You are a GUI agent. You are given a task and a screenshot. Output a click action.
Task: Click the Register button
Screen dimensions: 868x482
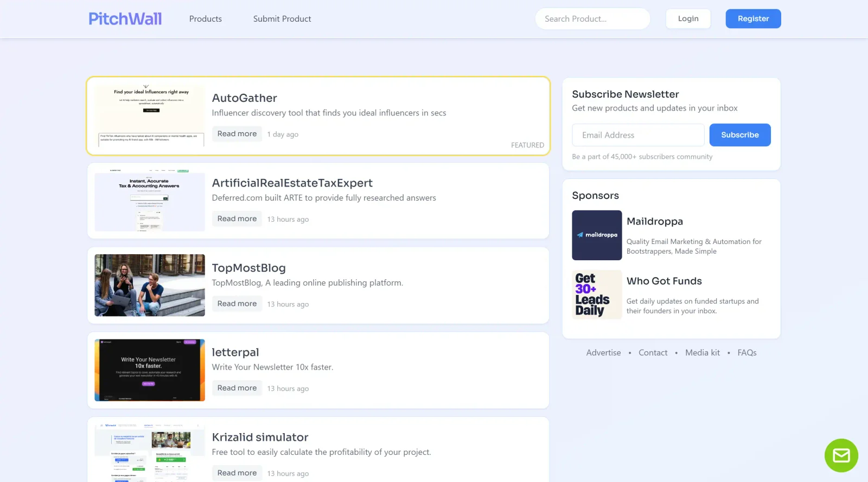click(753, 18)
